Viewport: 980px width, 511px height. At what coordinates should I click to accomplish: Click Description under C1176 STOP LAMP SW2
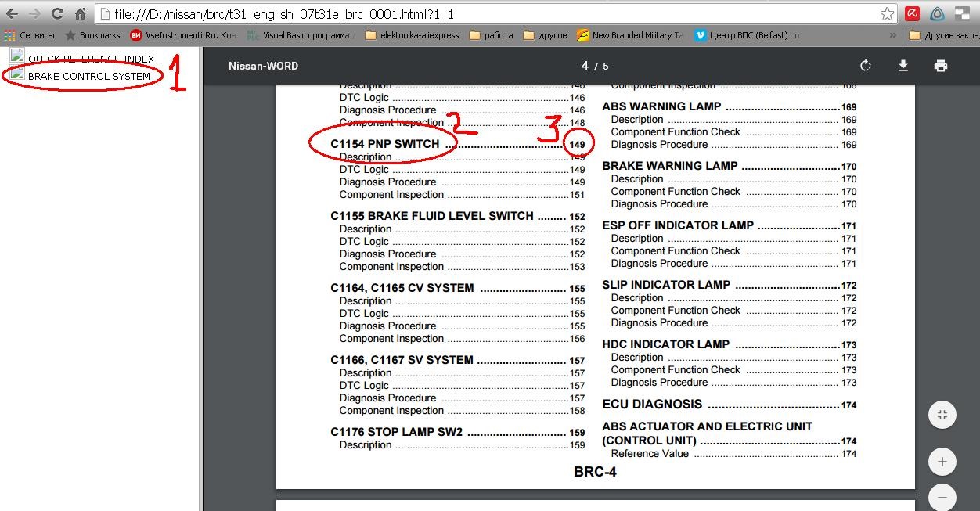(x=366, y=445)
